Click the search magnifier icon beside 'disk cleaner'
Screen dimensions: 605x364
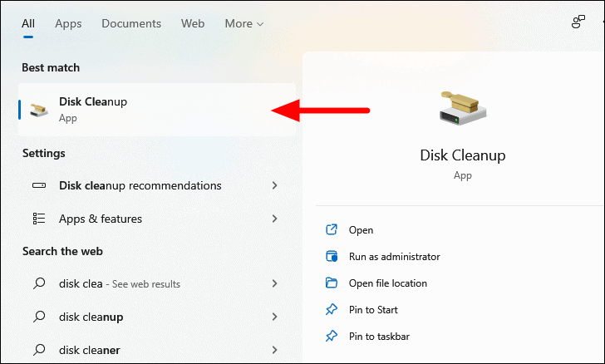[x=39, y=350]
